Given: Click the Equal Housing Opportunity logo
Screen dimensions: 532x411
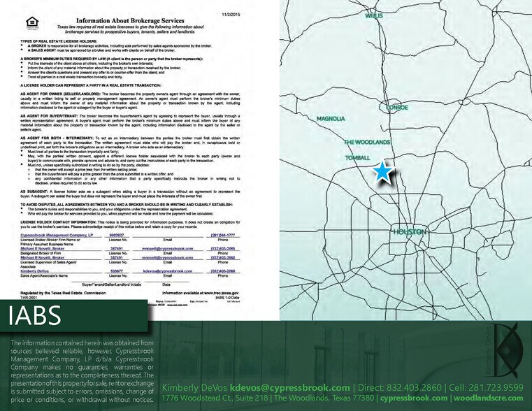Looking at the screenshot, I should point(31,24).
